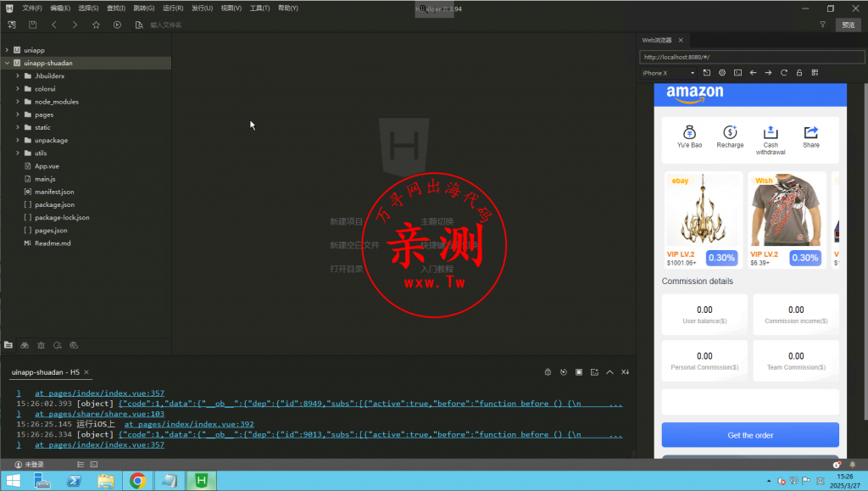
Task: Open the iPhone X device dropdown
Action: 668,73
